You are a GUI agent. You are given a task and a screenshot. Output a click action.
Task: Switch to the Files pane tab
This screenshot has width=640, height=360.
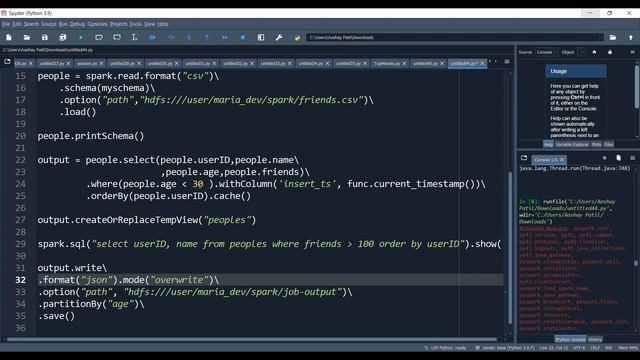(609, 144)
